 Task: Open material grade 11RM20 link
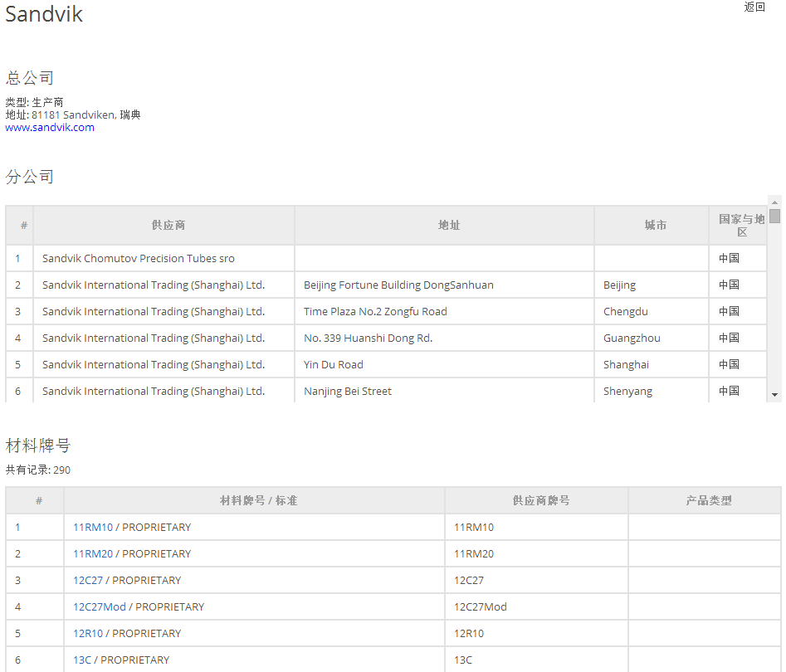(x=93, y=553)
